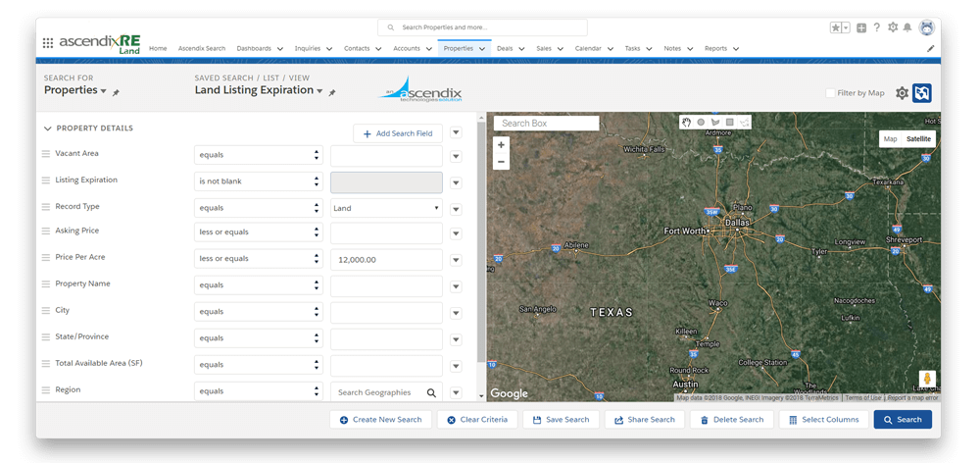Screen dimensions: 980x463
Task: Click the criteria panel vertical scrollbar
Action: pyautogui.click(x=480, y=242)
